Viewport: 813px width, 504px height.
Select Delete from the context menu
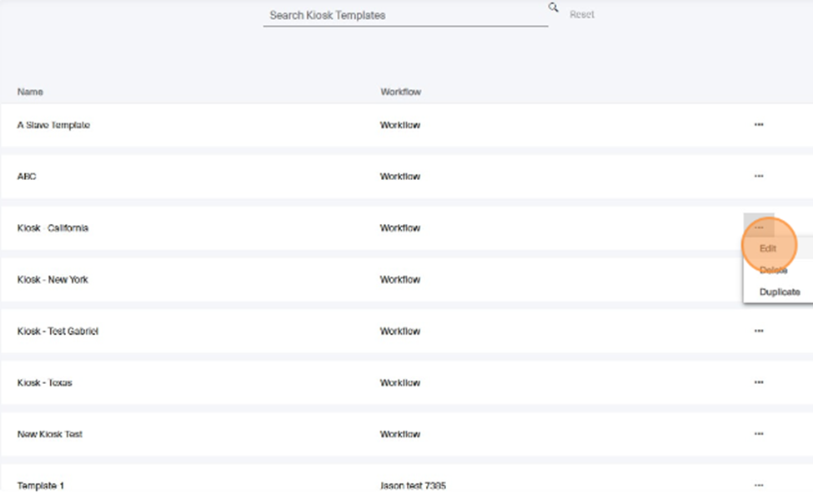pyautogui.click(x=774, y=270)
